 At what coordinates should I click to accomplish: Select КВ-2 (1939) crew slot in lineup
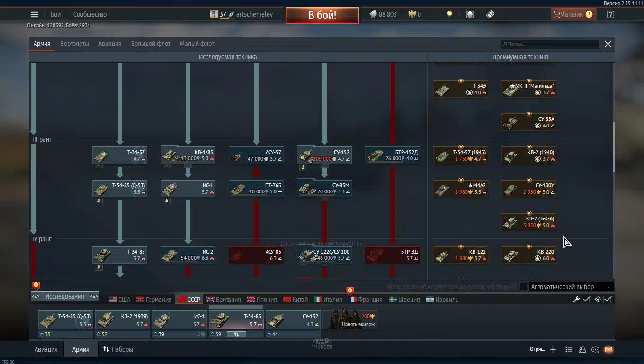123,319
